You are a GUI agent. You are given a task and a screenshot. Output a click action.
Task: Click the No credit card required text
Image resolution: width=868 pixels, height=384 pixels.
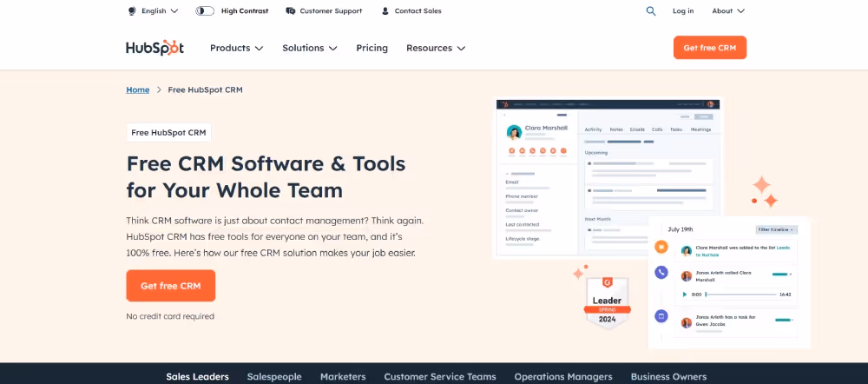click(170, 316)
